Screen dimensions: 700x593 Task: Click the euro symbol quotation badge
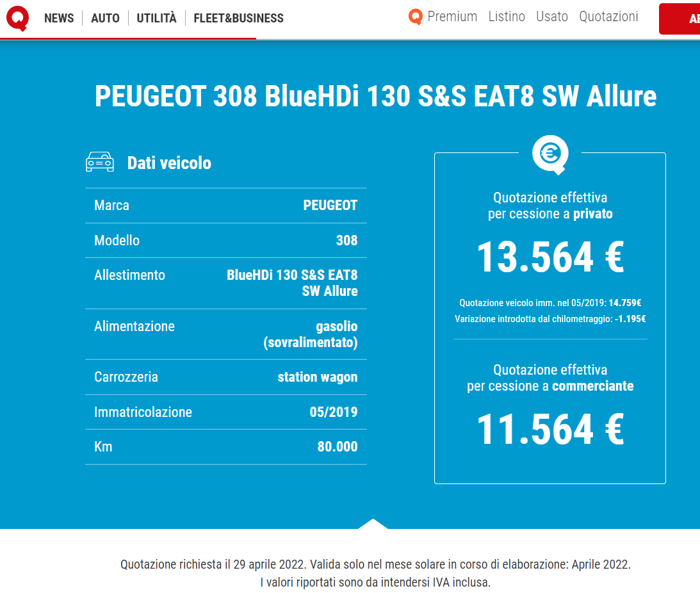[x=550, y=154]
